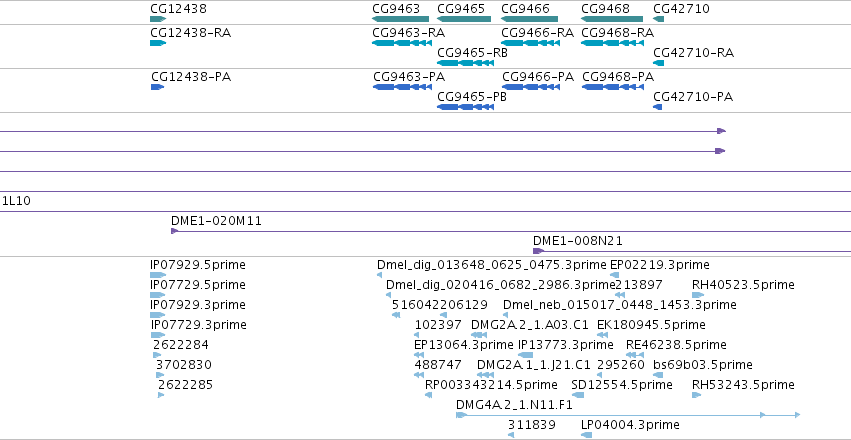The width and height of the screenshot is (851, 440).
Task: Click the light blue bar under IP13773.3prime
Action: (x=525, y=355)
